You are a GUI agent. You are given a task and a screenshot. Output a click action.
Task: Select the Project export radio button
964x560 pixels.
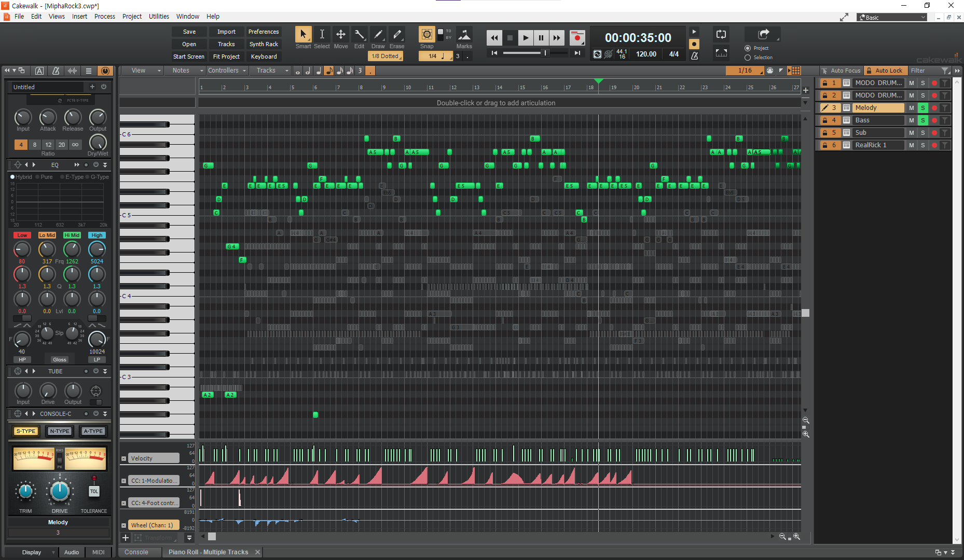tap(748, 48)
